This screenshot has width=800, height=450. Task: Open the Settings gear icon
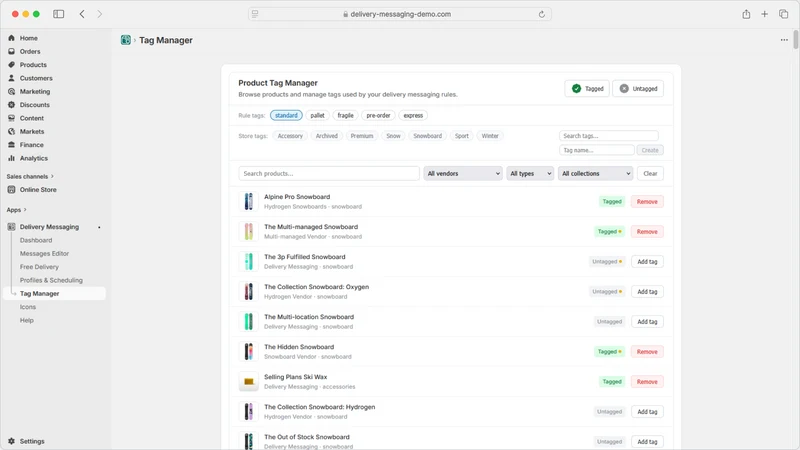[11, 441]
